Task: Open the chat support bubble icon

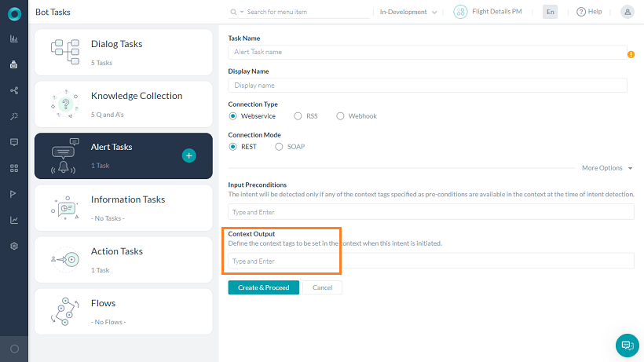Action: click(x=627, y=345)
